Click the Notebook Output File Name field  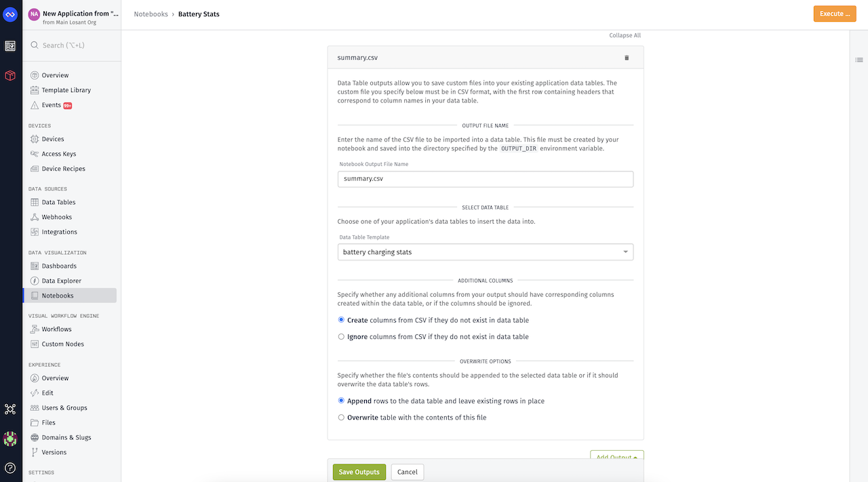(485, 179)
